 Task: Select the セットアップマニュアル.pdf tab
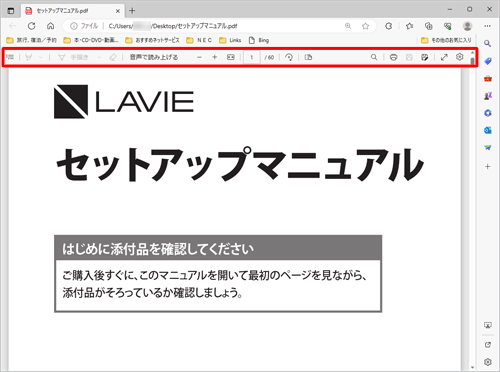coord(73,11)
